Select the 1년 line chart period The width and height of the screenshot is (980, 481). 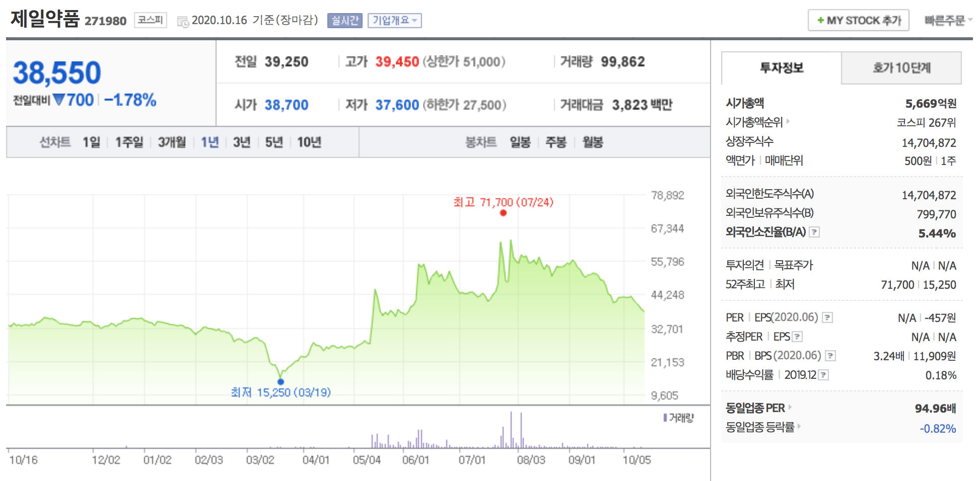click(x=210, y=142)
